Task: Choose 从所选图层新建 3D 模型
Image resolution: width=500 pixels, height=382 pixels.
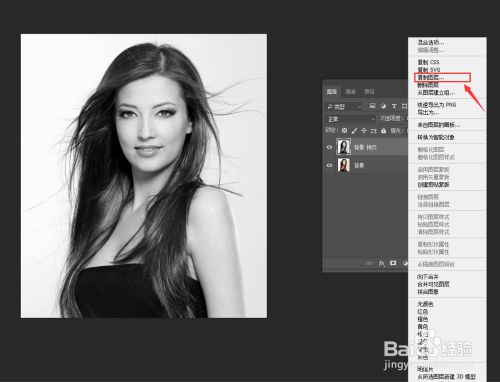Action: [446, 377]
